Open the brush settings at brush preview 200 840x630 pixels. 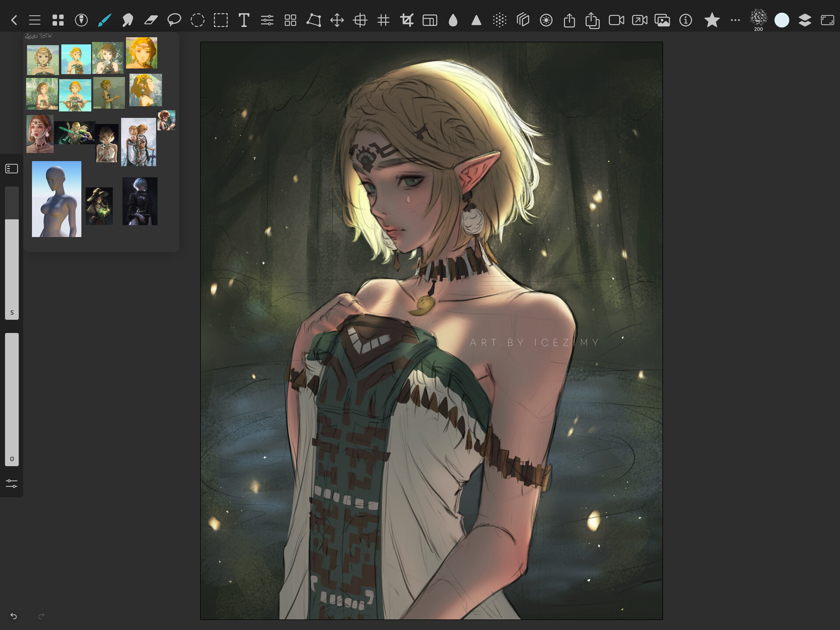pyautogui.click(x=758, y=20)
